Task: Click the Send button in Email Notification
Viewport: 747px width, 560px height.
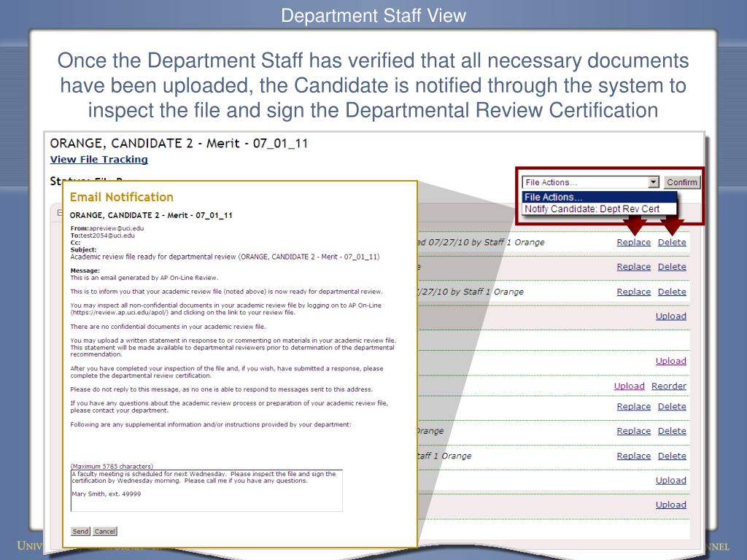Action: [x=80, y=532]
